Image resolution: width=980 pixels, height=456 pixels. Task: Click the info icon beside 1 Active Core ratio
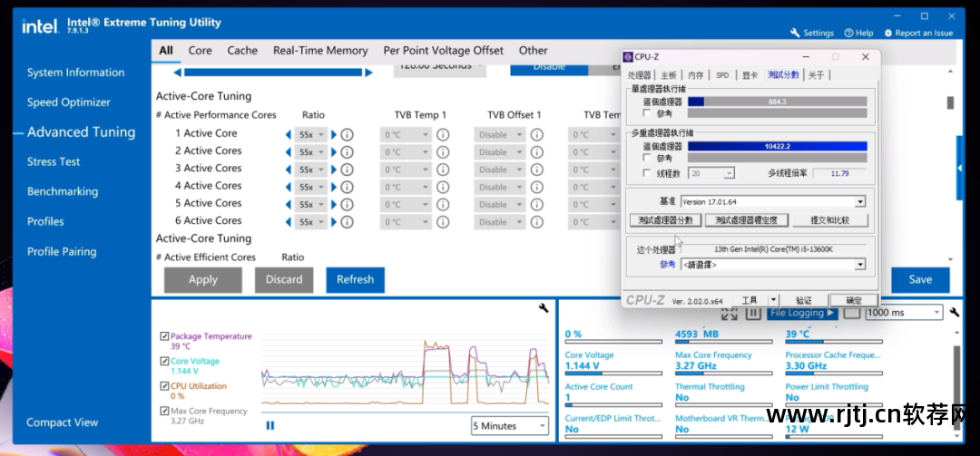[347, 134]
